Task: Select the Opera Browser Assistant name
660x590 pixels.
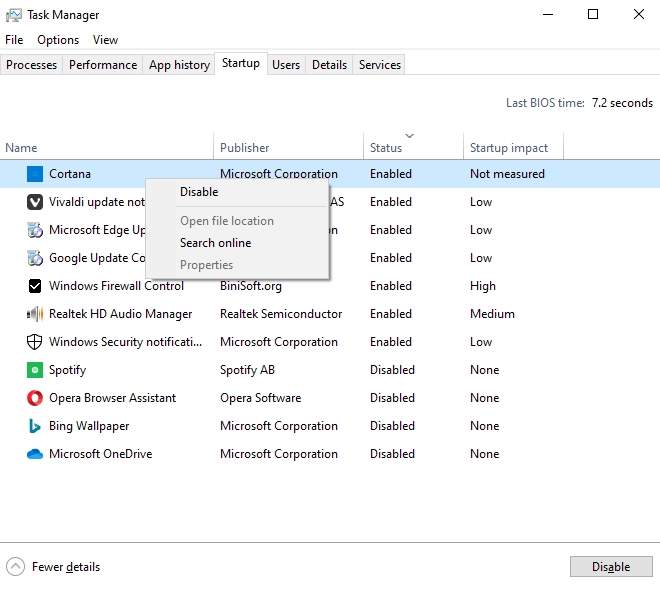Action: pos(113,398)
